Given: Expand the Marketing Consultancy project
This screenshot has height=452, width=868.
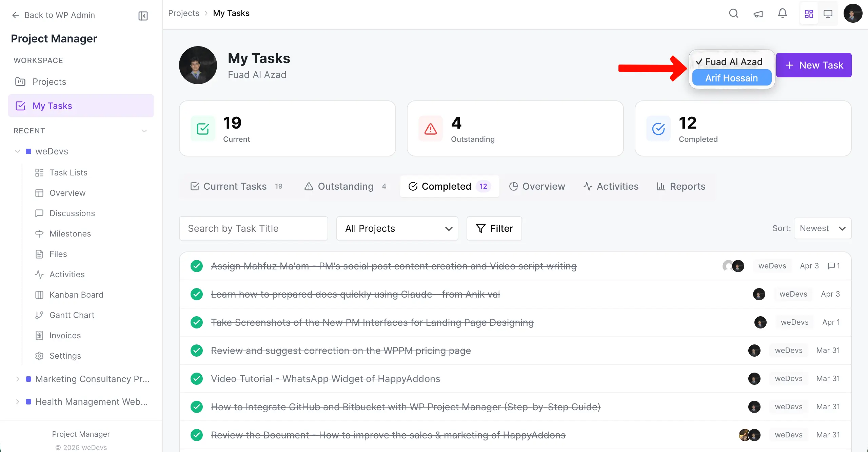Looking at the screenshot, I should tap(18, 379).
